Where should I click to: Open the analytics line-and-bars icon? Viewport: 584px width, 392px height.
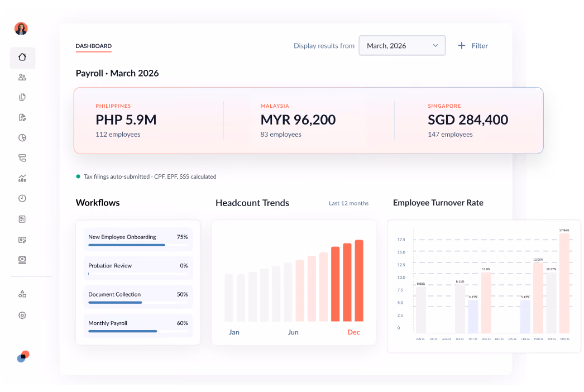(22, 178)
